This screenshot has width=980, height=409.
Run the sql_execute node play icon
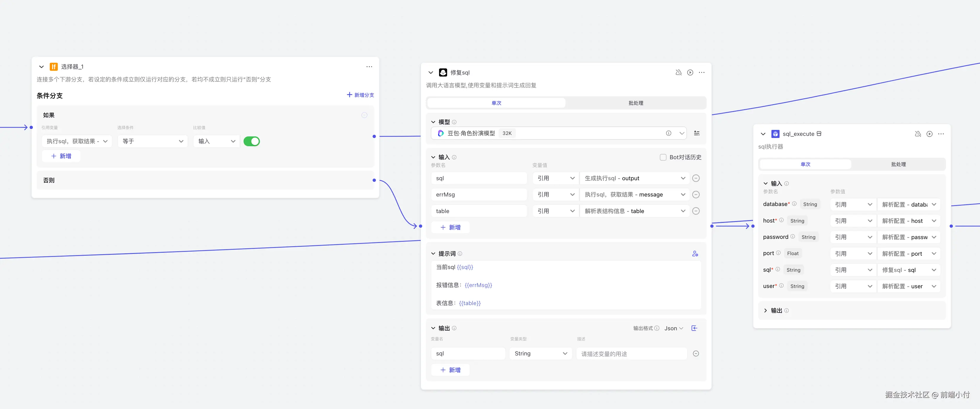(x=929, y=134)
